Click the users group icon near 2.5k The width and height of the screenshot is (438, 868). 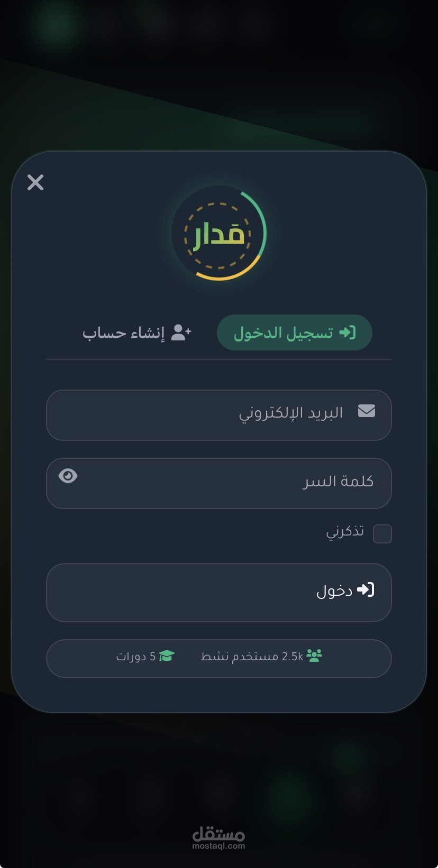pyautogui.click(x=314, y=656)
